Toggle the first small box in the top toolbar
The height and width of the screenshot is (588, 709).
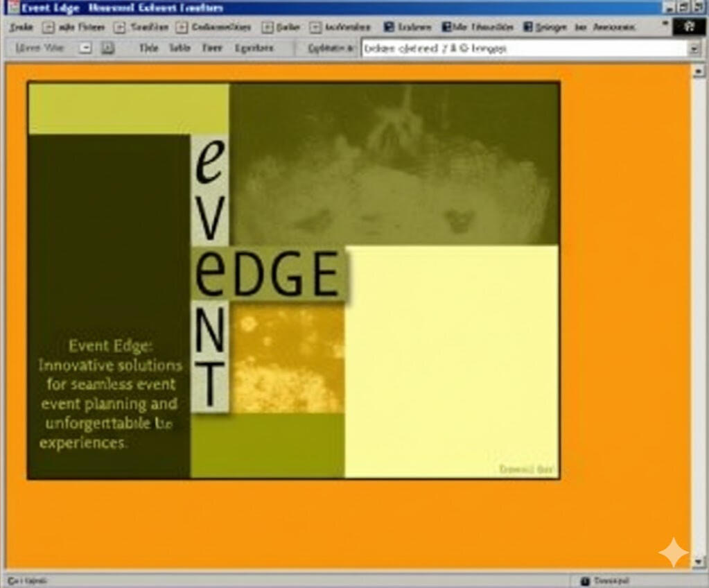(x=48, y=27)
